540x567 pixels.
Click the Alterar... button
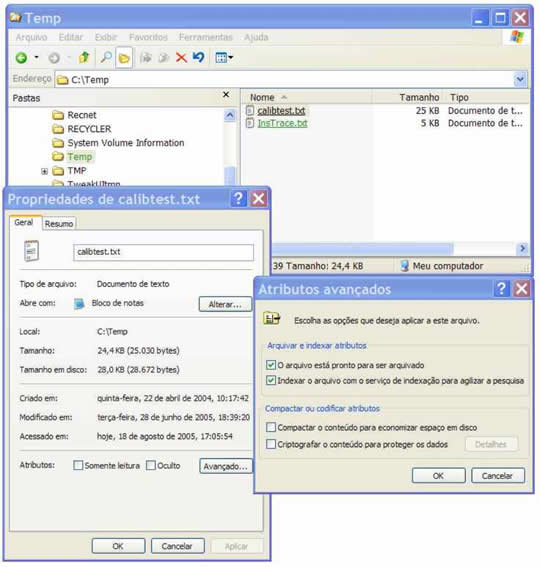point(225,304)
